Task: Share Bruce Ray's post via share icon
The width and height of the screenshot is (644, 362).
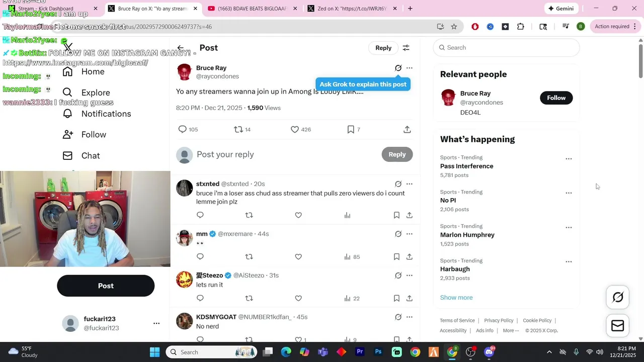Action: [x=407, y=129]
